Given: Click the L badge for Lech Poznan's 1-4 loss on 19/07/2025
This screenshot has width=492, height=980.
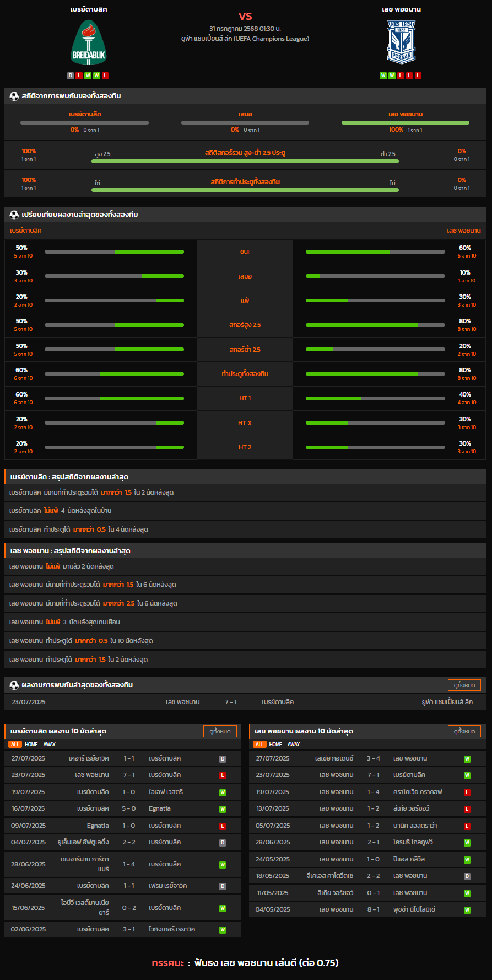Looking at the screenshot, I should pyautogui.click(x=467, y=792).
